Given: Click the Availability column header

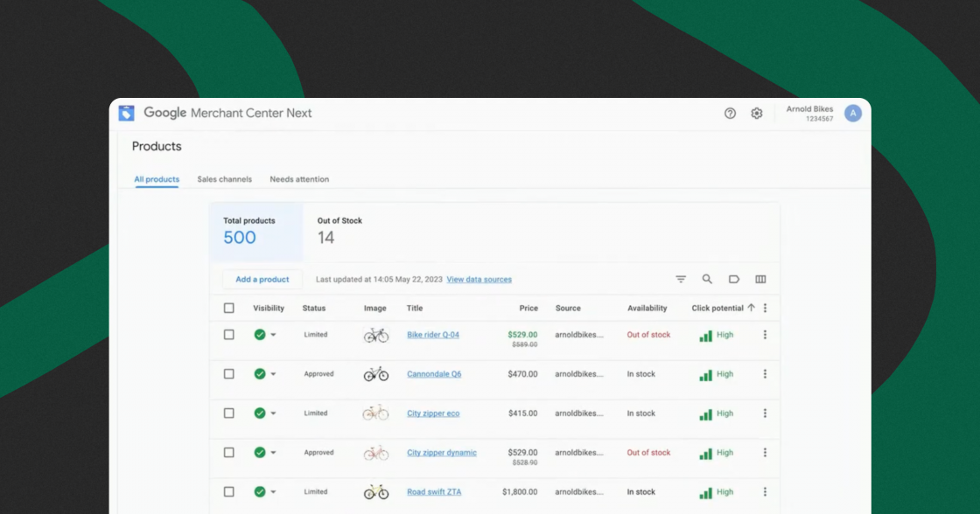Looking at the screenshot, I should (647, 308).
